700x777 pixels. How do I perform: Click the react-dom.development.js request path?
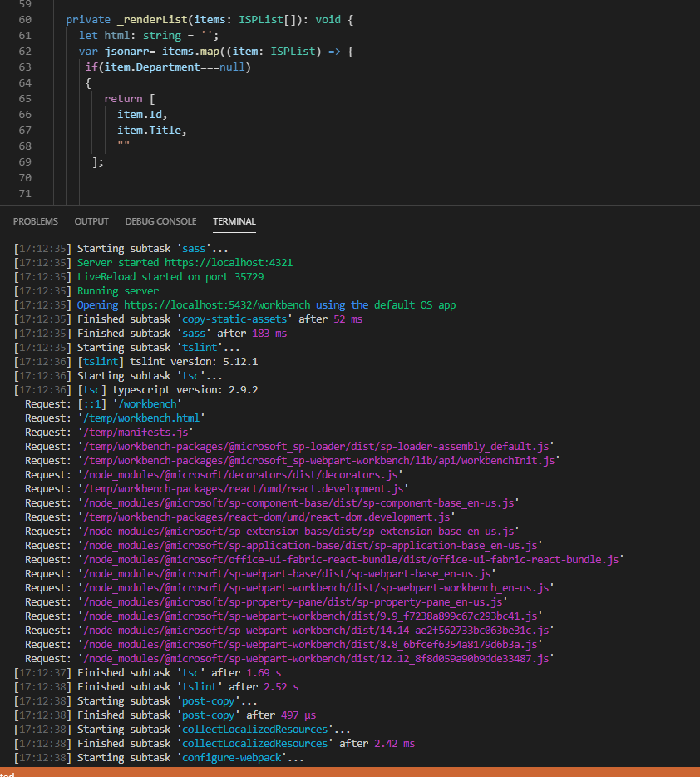(267, 517)
